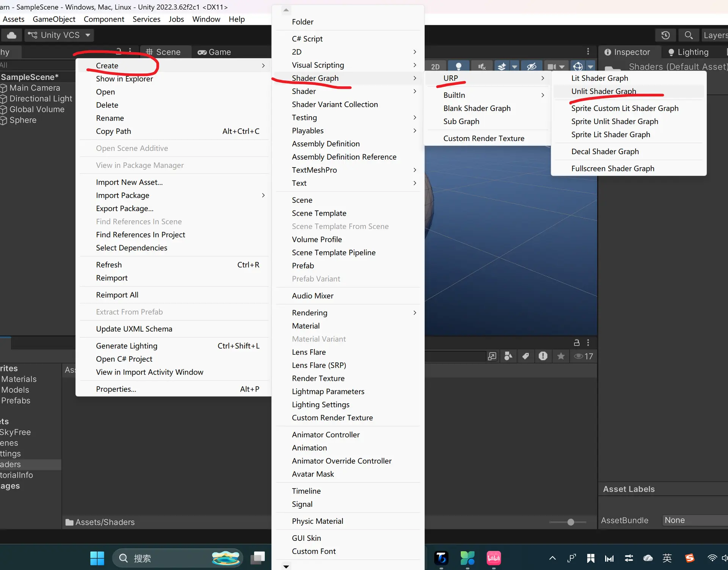This screenshot has width=728, height=570.
Task: Open Wi-Fi network tray icon
Action: pos(712,558)
